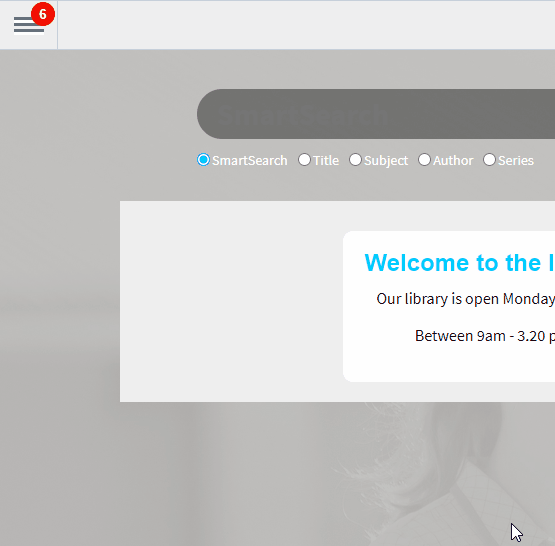Click the white welcome card below its text
555x546 pixels.
[x=450, y=364]
